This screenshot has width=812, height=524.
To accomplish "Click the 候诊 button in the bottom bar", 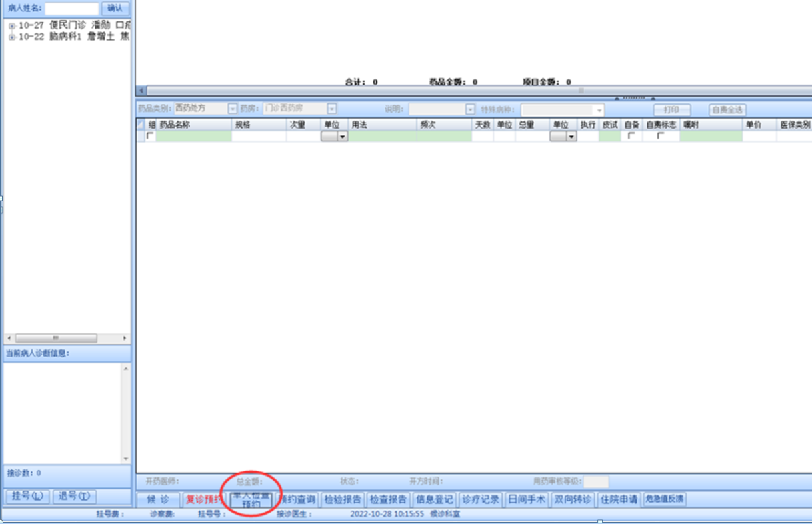I will click(158, 499).
